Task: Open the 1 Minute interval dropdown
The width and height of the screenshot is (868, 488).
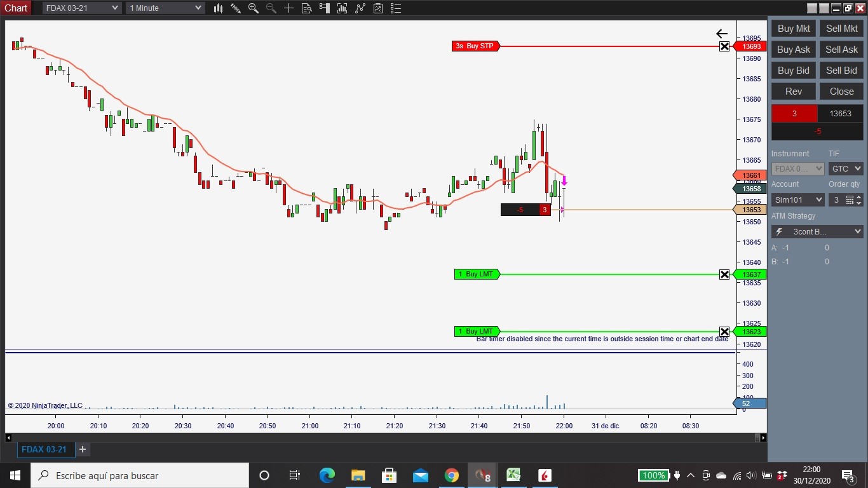Action: tap(165, 8)
